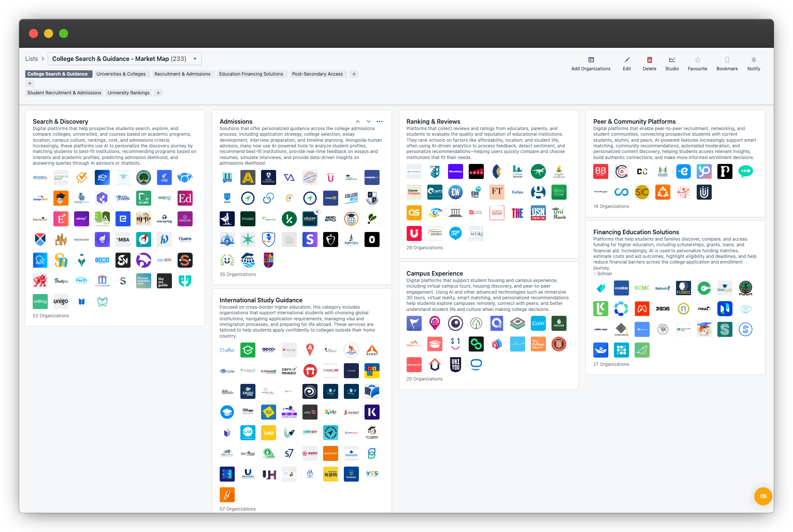Click University Rankings tag
The image size is (793, 532).
click(128, 93)
